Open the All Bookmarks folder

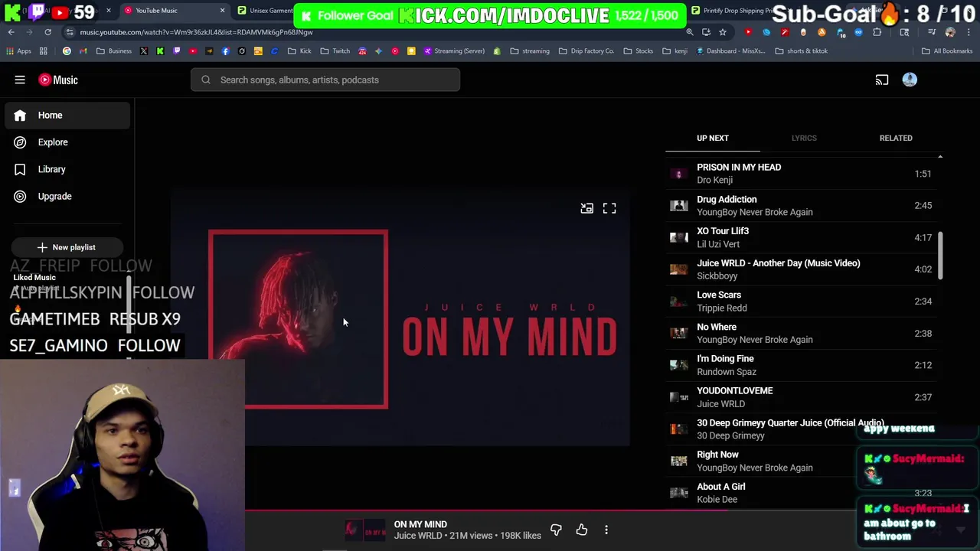[x=947, y=51]
